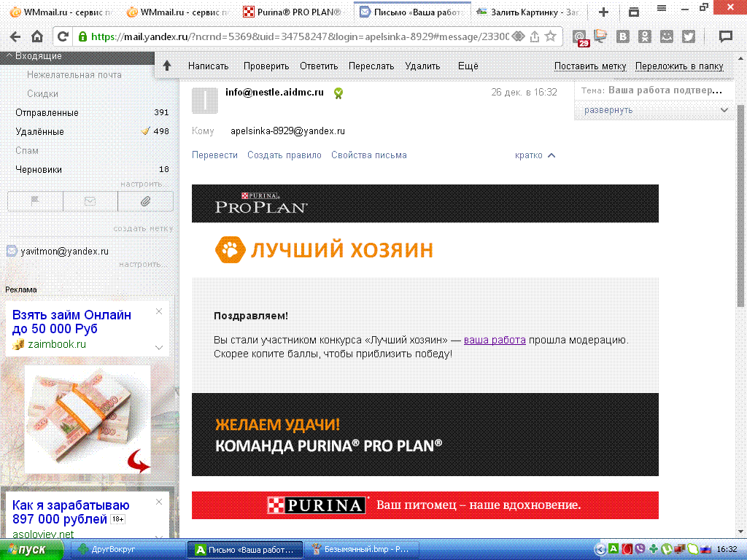Filter mail with attachments paperclip icon
Image resolution: width=747 pixels, height=560 pixels.
[x=146, y=201]
